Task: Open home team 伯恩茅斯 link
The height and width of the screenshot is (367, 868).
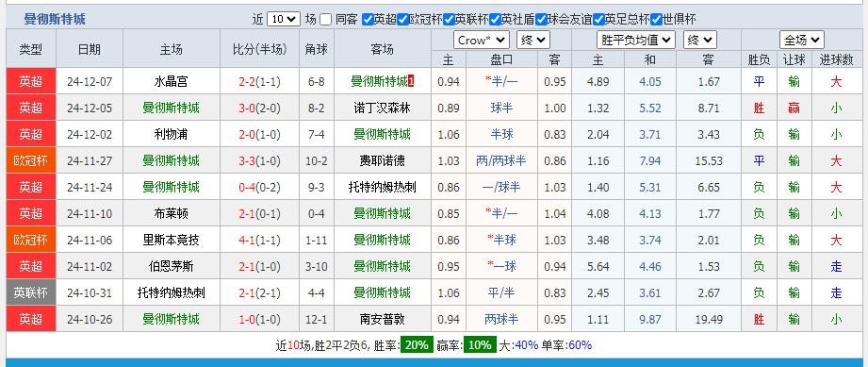Action: (171, 267)
